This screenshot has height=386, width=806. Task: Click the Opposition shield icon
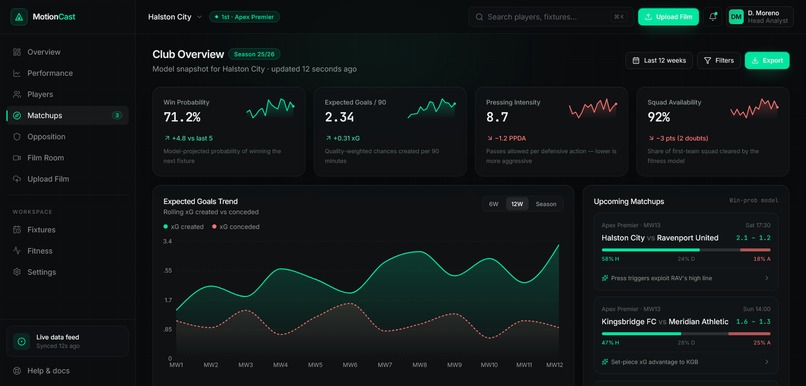point(17,137)
